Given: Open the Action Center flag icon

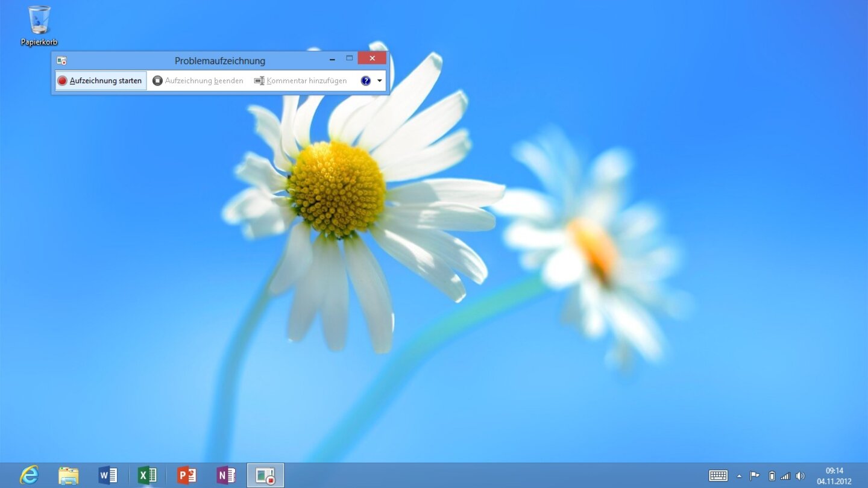Looking at the screenshot, I should (754, 475).
